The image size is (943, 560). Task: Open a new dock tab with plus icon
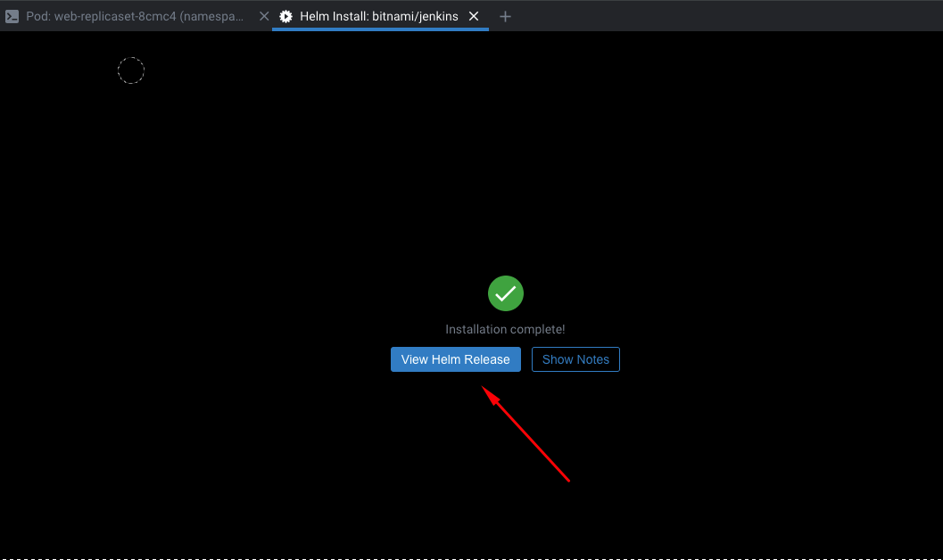coord(505,16)
